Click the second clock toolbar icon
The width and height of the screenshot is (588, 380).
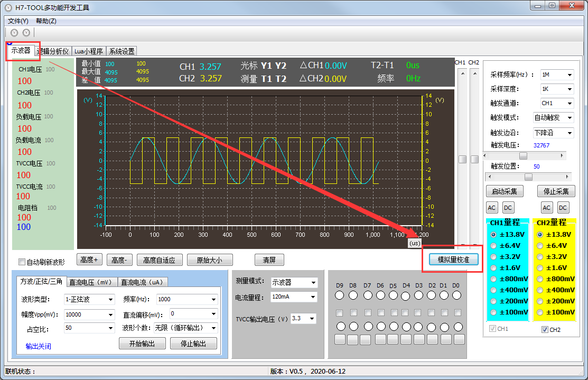click(26, 33)
